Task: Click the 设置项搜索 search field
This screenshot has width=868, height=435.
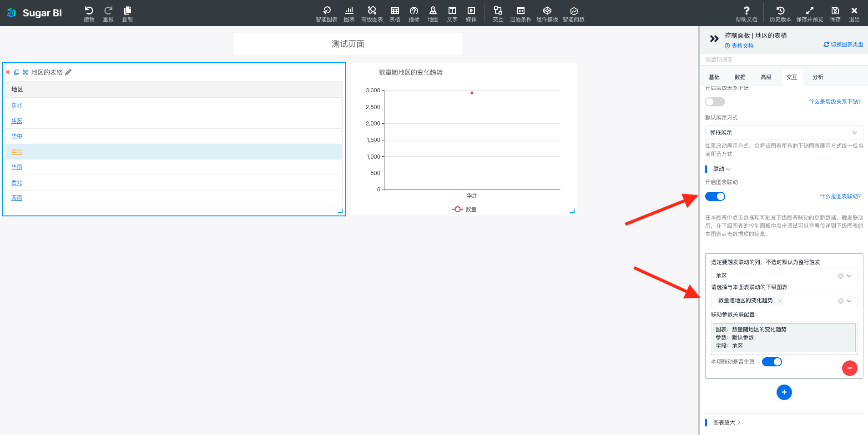Action: 784,60
